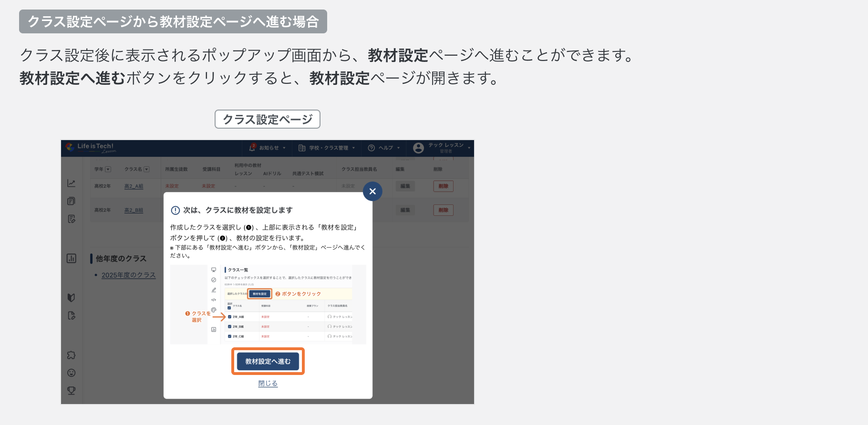The width and height of the screenshot is (868, 425).
Task: Click 高校2年 in the 高2_B組 row
Action: coord(103,210)
